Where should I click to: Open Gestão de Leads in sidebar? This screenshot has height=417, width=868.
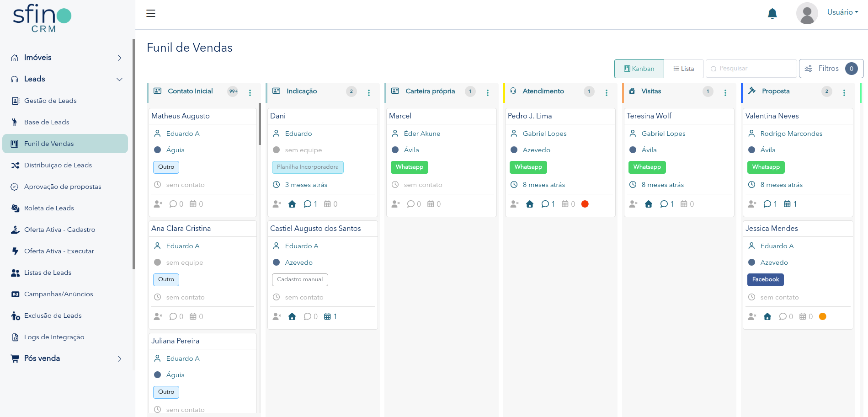coord(50,101)
